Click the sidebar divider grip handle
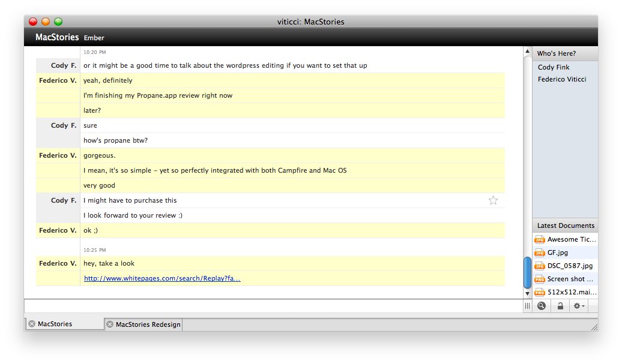 click(527, 306)
